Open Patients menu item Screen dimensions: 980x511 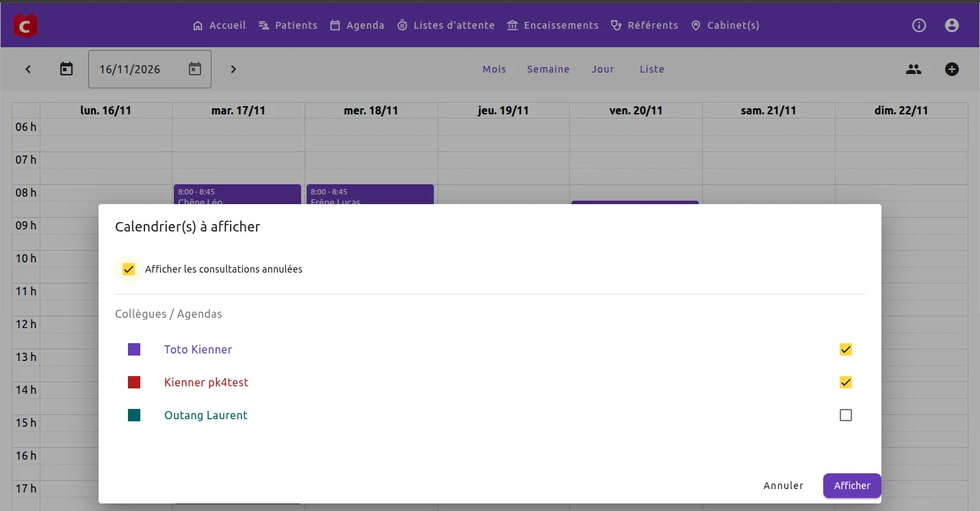click(x=288, y=25)
